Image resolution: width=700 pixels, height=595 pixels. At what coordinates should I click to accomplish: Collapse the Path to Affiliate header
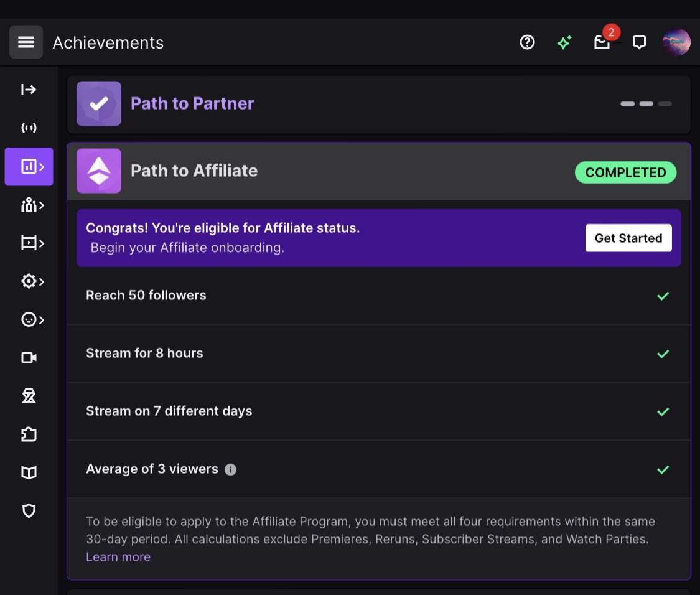tap(378, 171)
